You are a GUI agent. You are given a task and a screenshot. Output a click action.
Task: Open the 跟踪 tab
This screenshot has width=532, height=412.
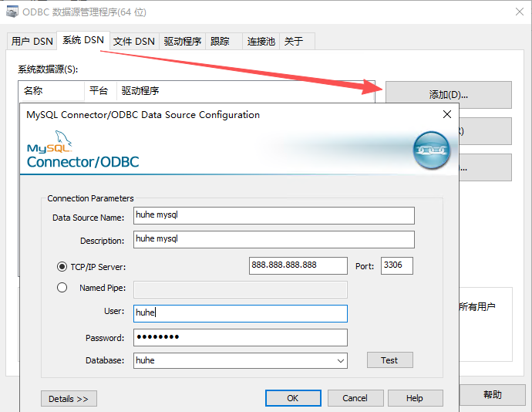point(221,42)
